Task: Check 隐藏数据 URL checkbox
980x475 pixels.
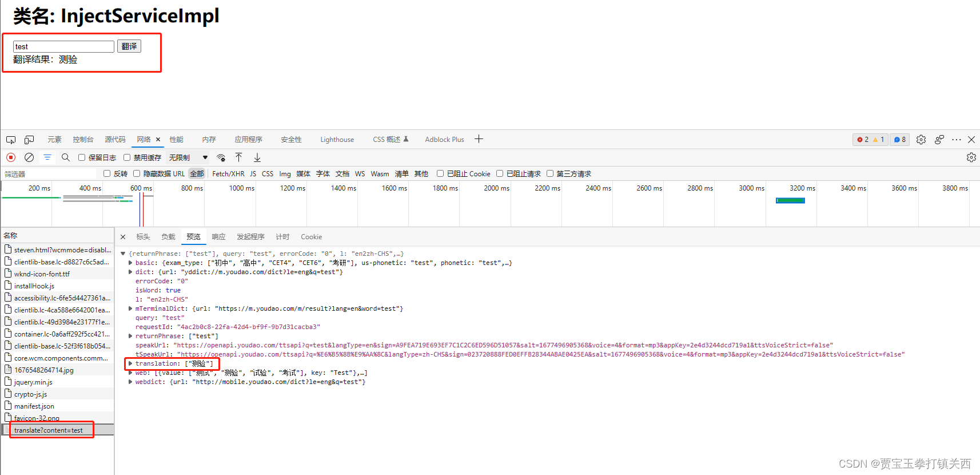Action: pos(137,173)
